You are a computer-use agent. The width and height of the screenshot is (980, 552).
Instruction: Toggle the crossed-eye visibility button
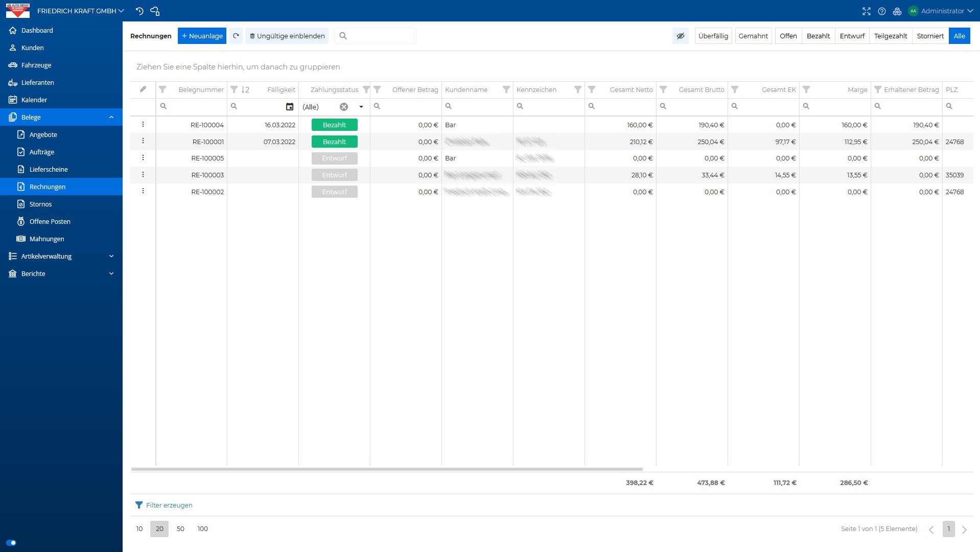tap(680, 36)
